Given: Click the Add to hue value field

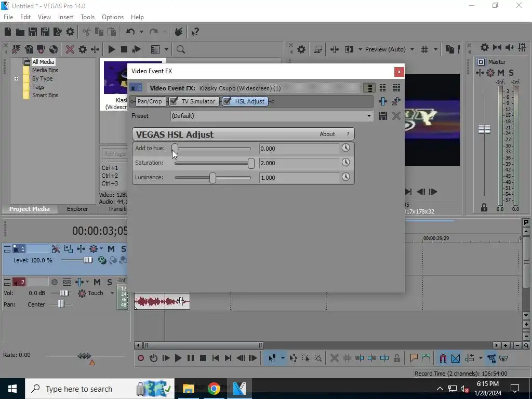Looking at the screenshot, I should pos(299,149).
